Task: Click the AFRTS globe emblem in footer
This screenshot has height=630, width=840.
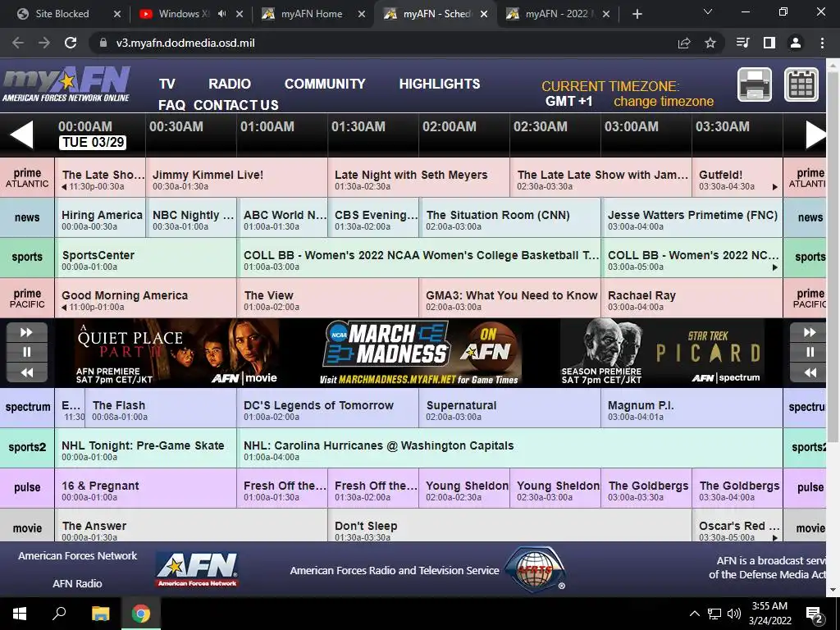Action: point(536,569)
